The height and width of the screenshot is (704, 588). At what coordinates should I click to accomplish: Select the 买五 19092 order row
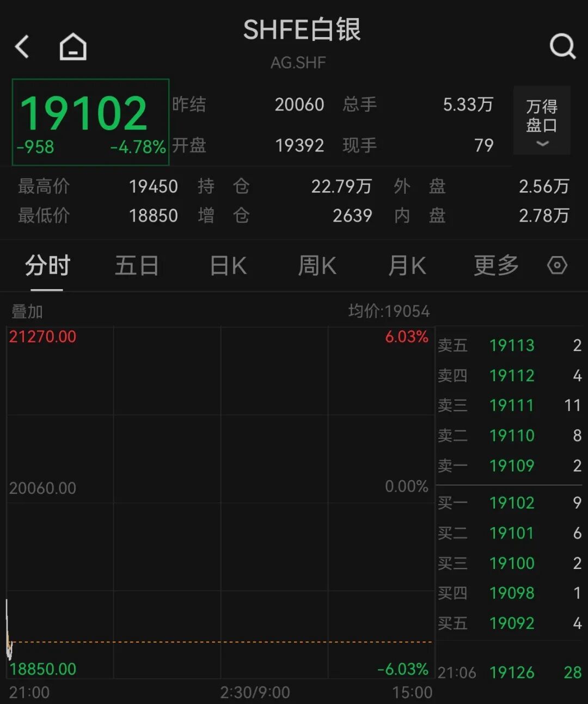click(510, 623)
